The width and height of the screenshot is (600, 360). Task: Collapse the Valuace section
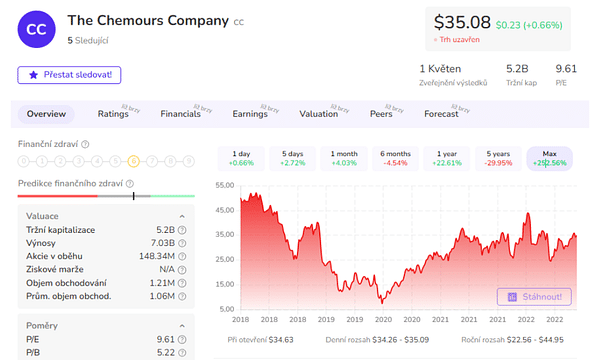182,217
